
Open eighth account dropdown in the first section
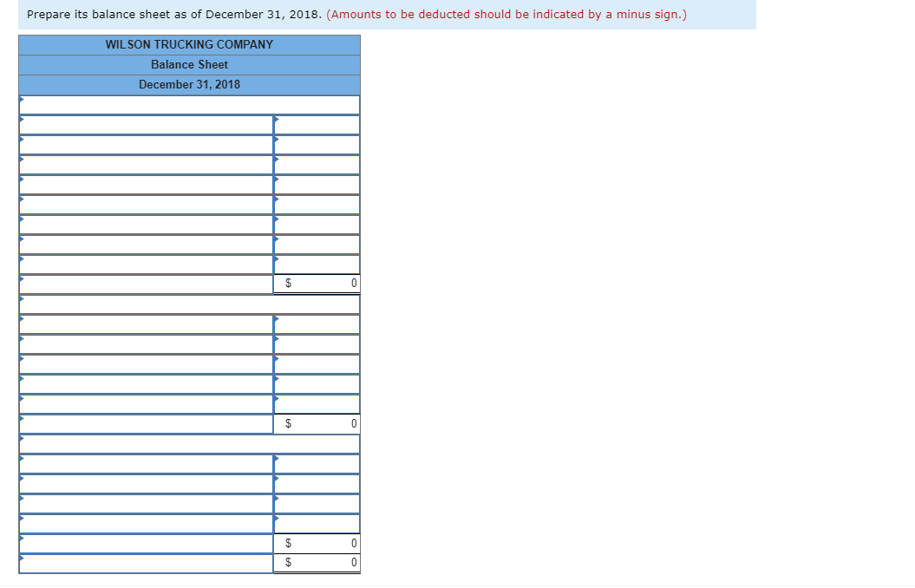147,265
